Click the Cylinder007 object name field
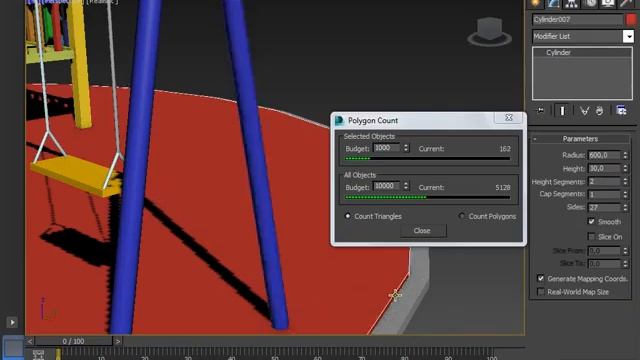The width and height of the screenshot is (640, 360). [x=577, y=19]
